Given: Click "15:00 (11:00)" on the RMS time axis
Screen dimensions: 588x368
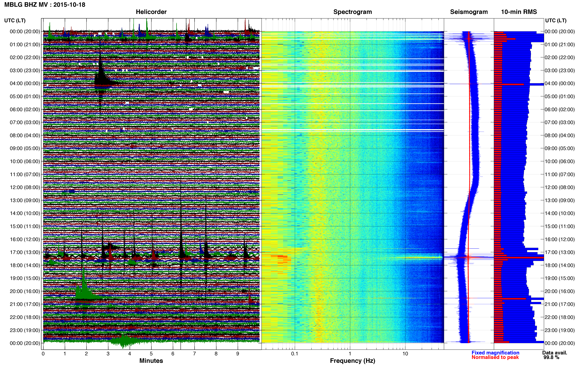Looking at the screenshot, I should pyautogui.click(x=560, y=226).
